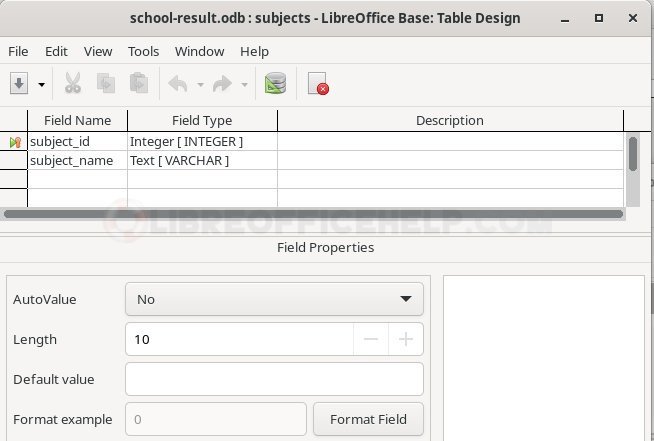Click the horizontal scrollbar below the field grid
Viewport: 654px width, 441px height.
pos(313,214)
